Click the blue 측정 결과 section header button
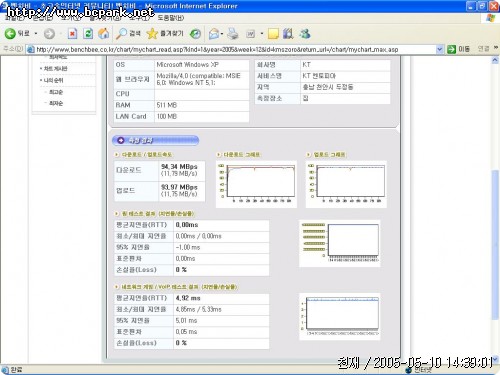 coord(155,140)
